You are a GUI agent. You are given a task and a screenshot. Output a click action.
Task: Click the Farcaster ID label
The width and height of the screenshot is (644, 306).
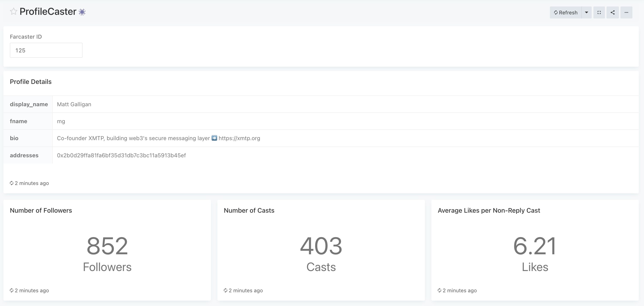tap(26, 37)
